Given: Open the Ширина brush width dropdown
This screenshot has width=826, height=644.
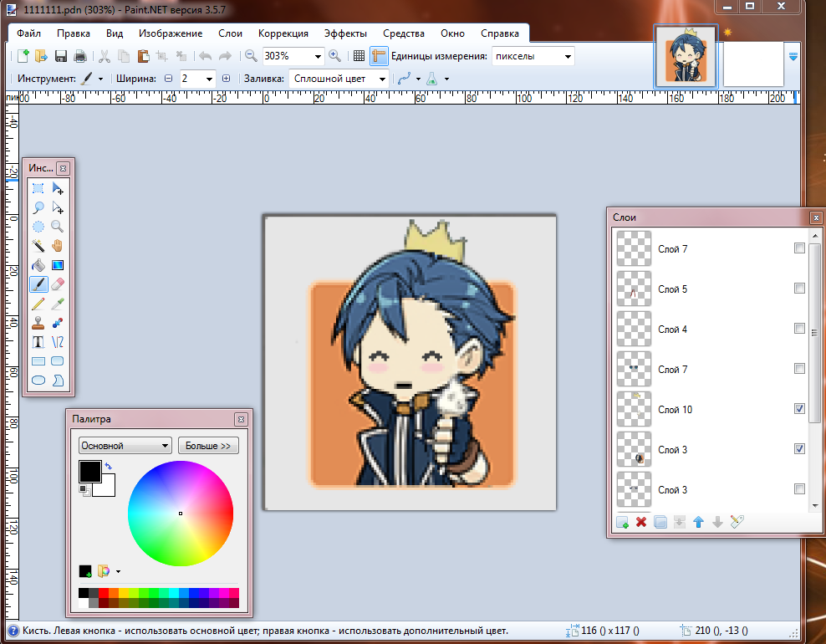Looking at the screenshot, I should tap(209, 79).
